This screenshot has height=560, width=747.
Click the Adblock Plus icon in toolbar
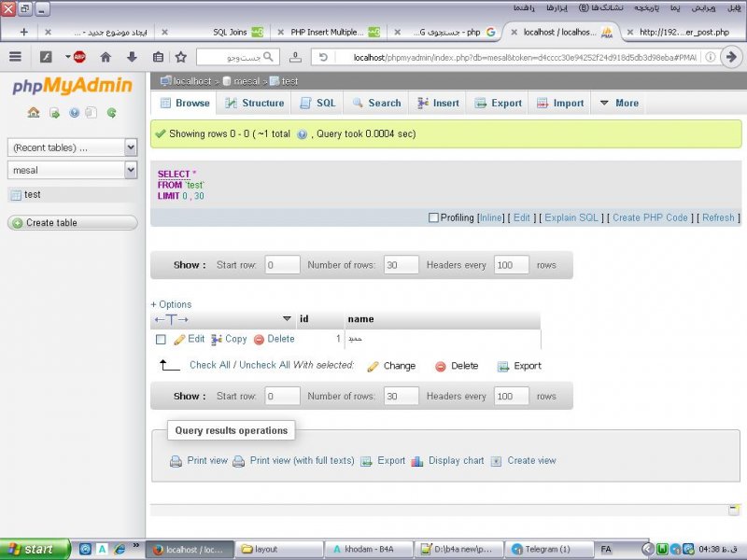[x=79, y=57]
